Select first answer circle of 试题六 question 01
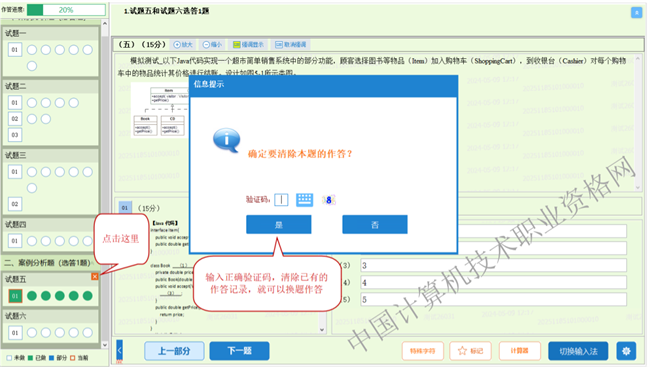This screenshot has width=650, height=367. coord(32,333)
